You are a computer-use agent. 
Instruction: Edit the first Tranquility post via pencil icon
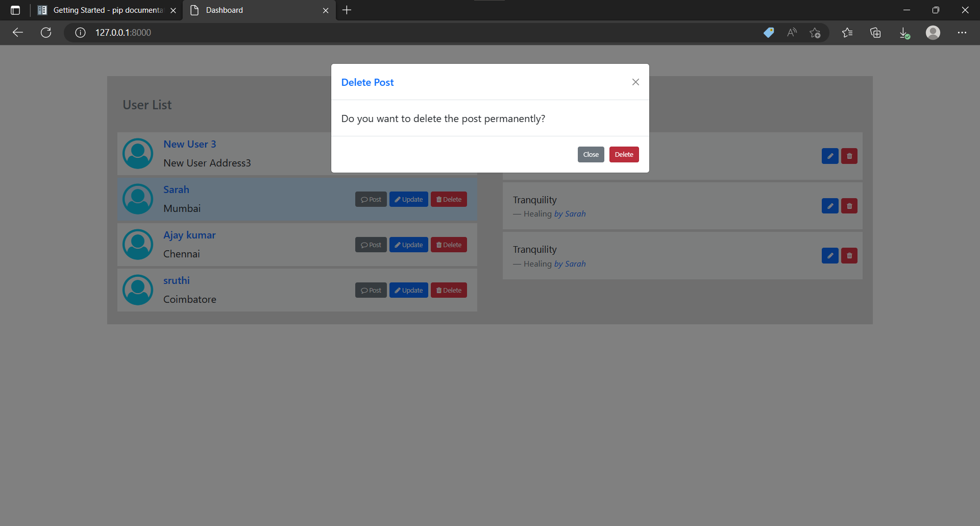[829, 206]
